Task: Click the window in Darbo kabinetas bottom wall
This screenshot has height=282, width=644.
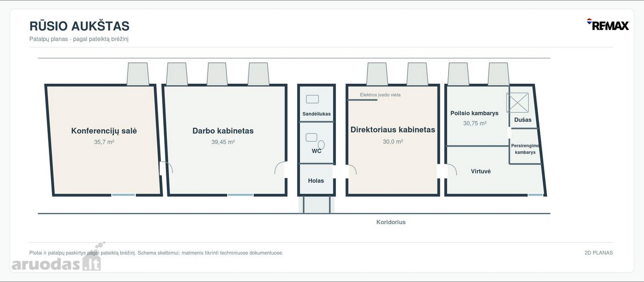Action: pyautogui.click(x=240, y=195)
